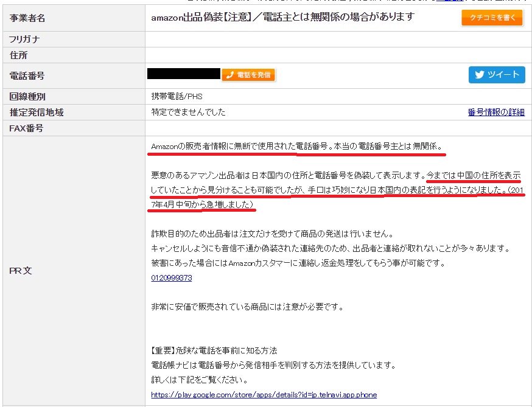Open the 0120999373 phone number link

pos(171,278)
